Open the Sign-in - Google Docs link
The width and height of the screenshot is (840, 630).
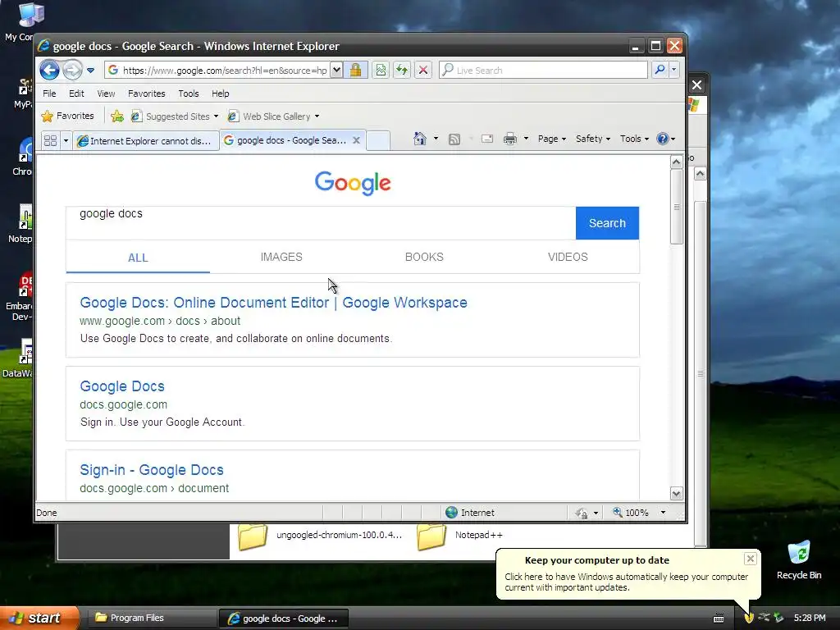tap(152, 470)
